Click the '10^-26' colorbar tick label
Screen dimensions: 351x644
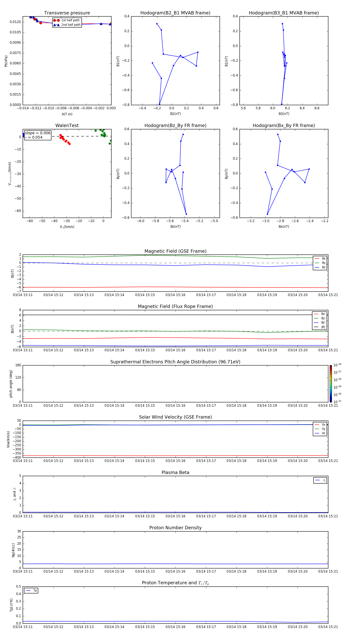(x=337, y=365)
